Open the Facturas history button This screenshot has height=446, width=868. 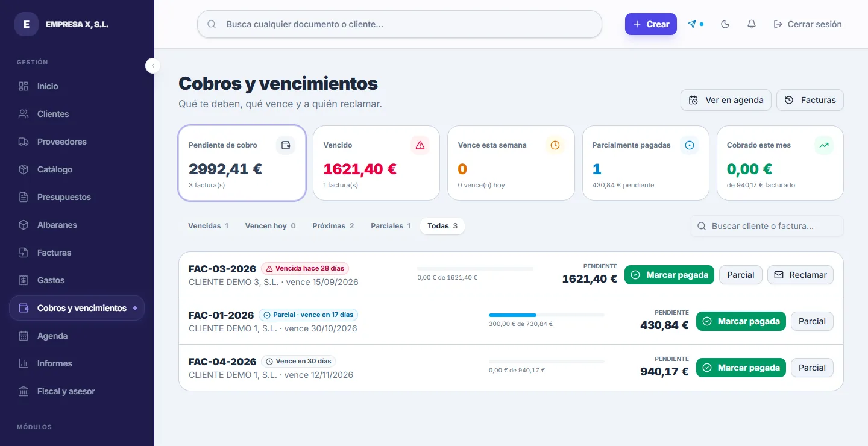810,100
